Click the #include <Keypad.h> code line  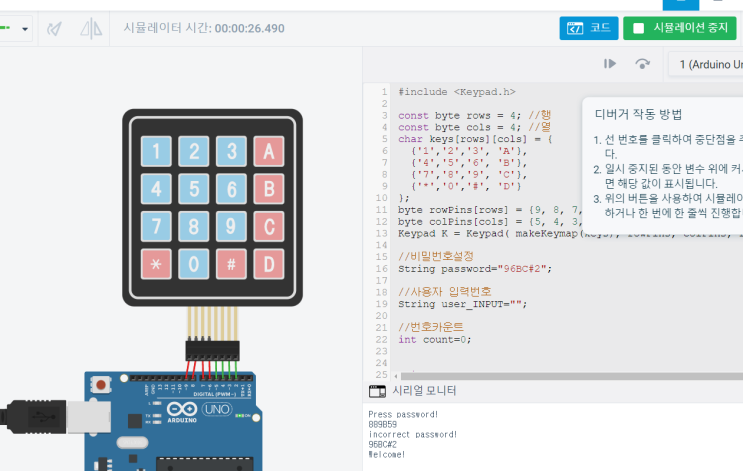coord(457,92)
